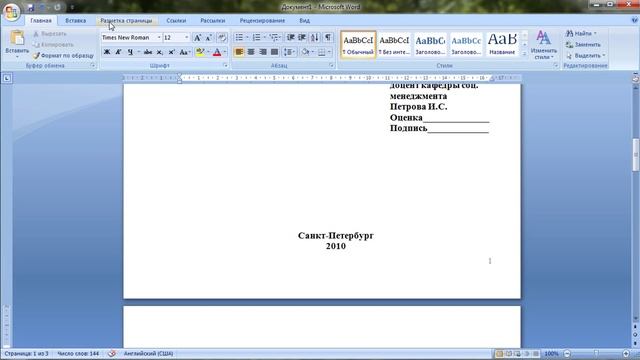Click the shading paint bucket icon

point(305,52)
